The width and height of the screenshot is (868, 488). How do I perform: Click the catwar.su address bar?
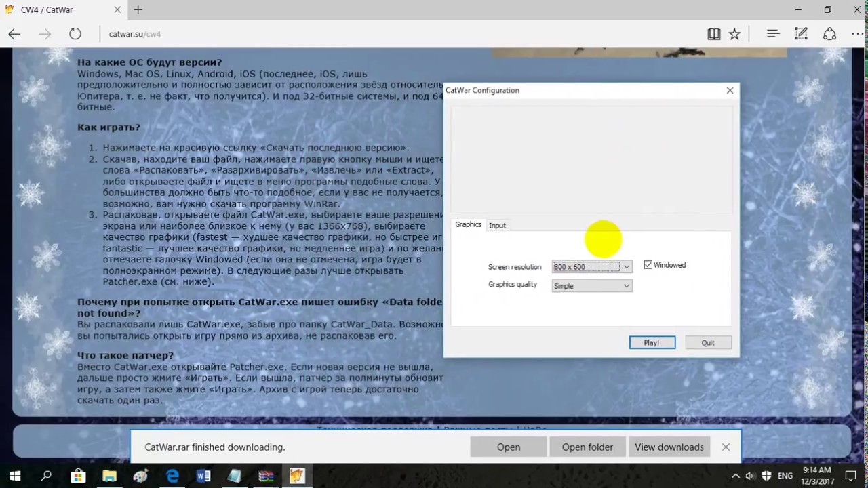pyautogui.click(x=400, y=34)
